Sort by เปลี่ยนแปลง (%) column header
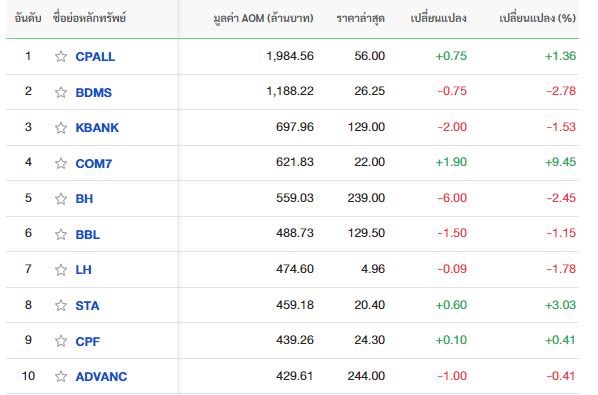The height and width of the screenshot is (395, 598). tap(537, 18)
